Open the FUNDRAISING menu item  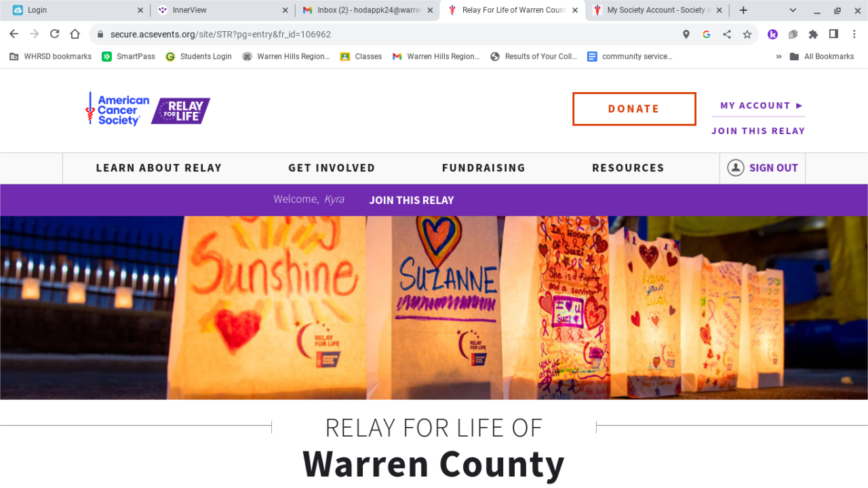click(x=484, y=168)
